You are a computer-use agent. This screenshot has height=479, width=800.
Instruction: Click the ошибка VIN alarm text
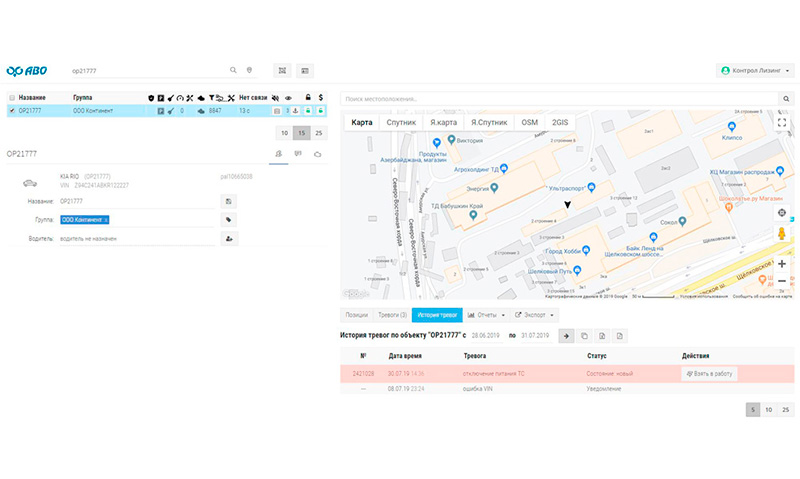[478, 389]
